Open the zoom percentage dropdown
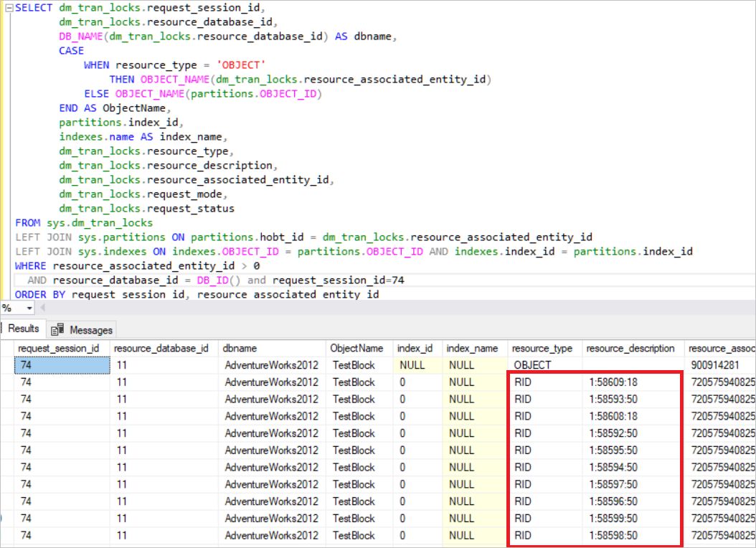The height and width of the screenshot is (548, 756). (29, 308)
